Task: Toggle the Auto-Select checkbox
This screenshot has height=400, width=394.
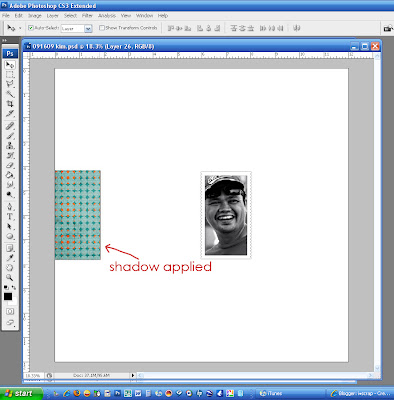Action: (31, 28)
